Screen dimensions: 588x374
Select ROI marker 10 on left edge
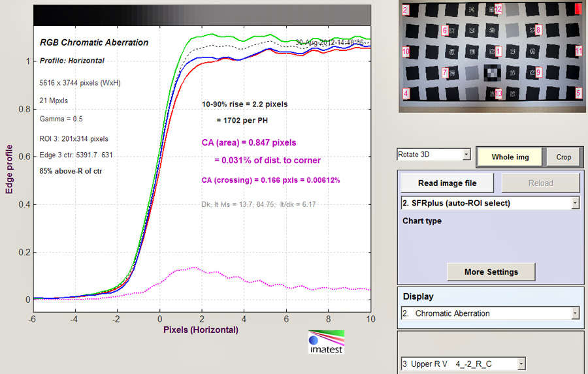click(x=406, y=51)
